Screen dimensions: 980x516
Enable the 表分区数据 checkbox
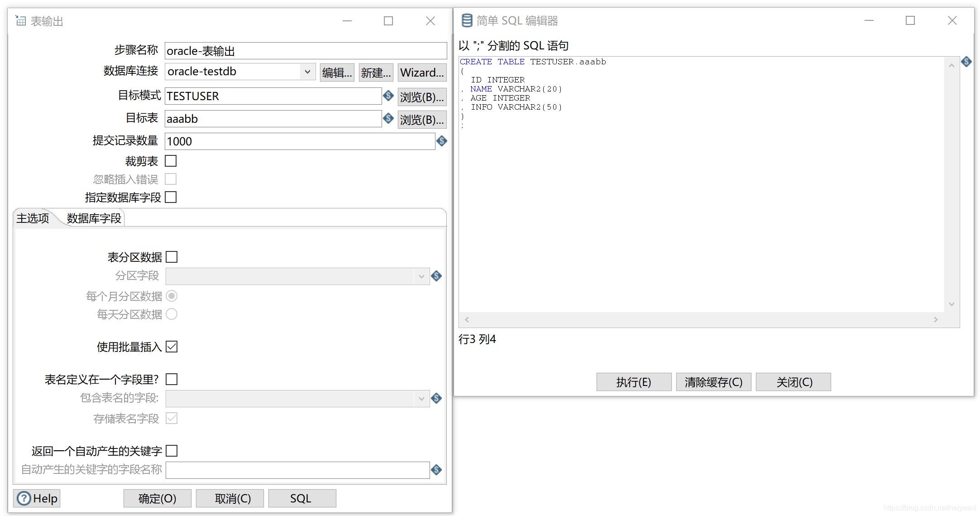tap(172, 257)
